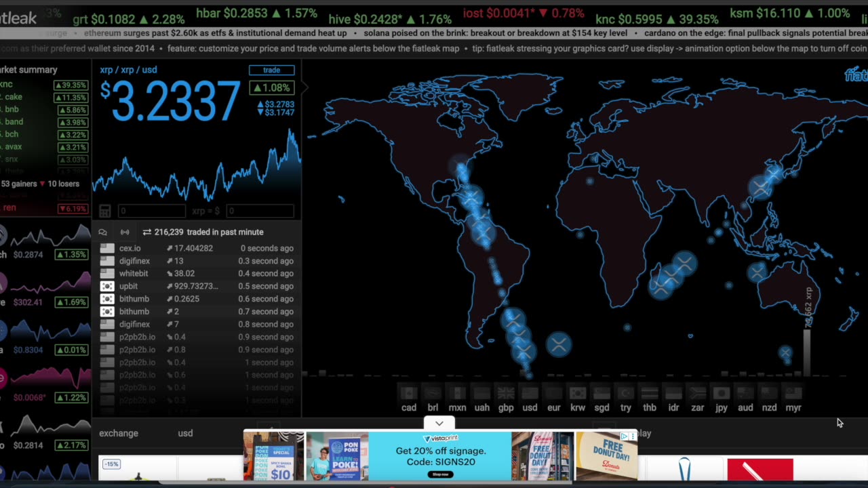Select the jpy currency flag
868x488 pixels.
[x=722, y=393]
